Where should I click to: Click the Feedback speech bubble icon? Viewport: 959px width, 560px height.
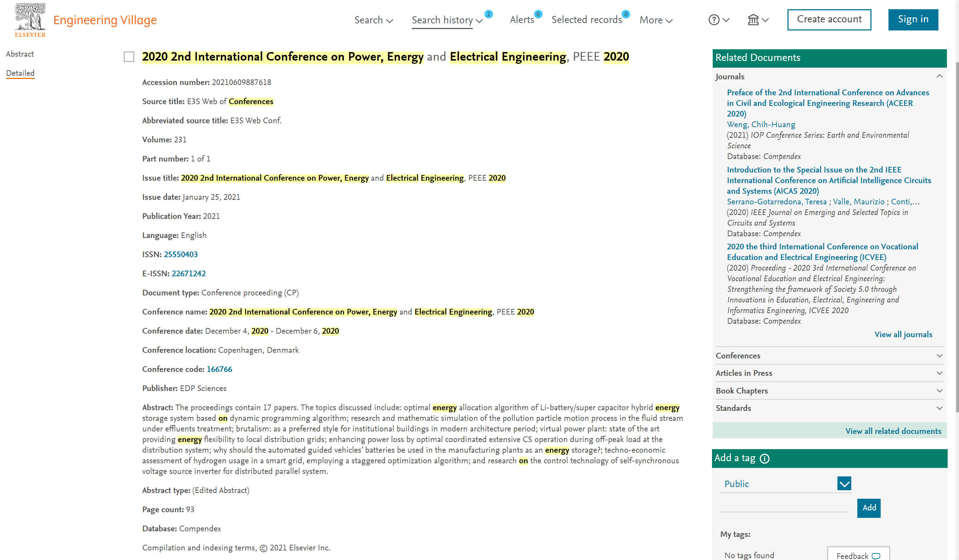click(x=876, y=556)
